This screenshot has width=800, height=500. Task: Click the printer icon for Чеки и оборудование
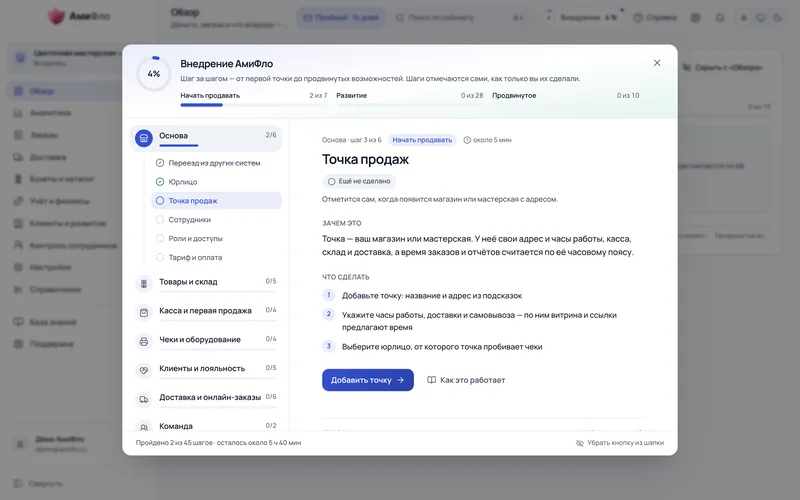(144, 341)
